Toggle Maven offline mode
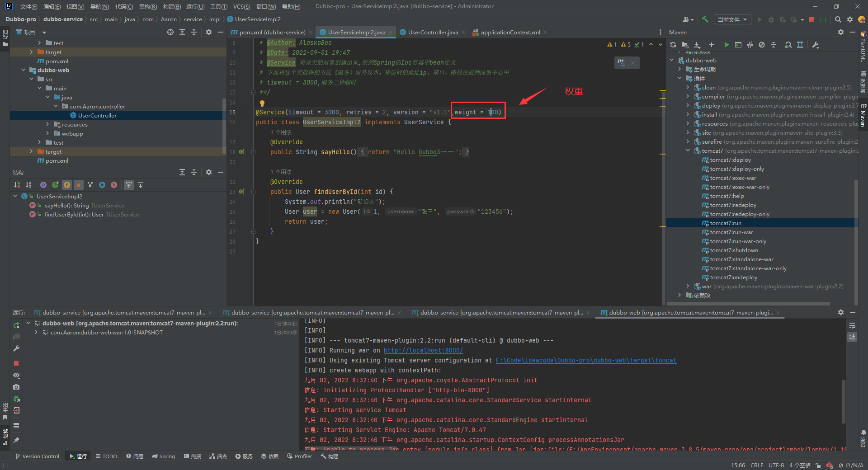The width and height of the screenshot is (868, 470). pyautogui.click(x=750, y=45)
